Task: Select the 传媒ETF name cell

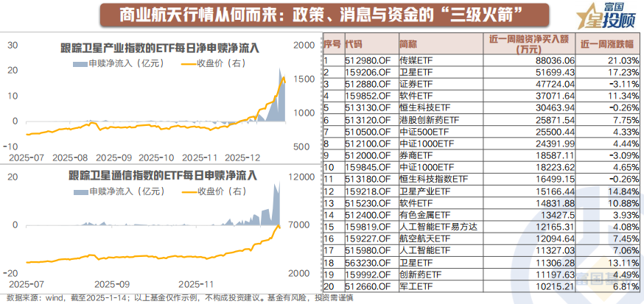Action: click(x=441, y=60)
